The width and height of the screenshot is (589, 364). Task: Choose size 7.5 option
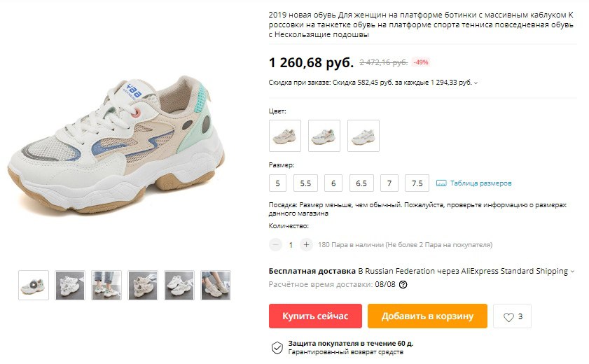417,183
